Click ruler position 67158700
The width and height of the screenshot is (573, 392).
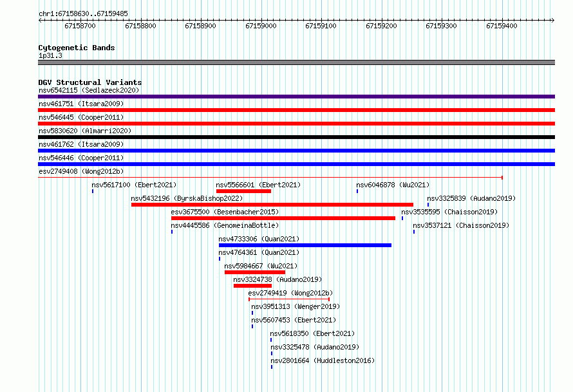coord(80,26)
